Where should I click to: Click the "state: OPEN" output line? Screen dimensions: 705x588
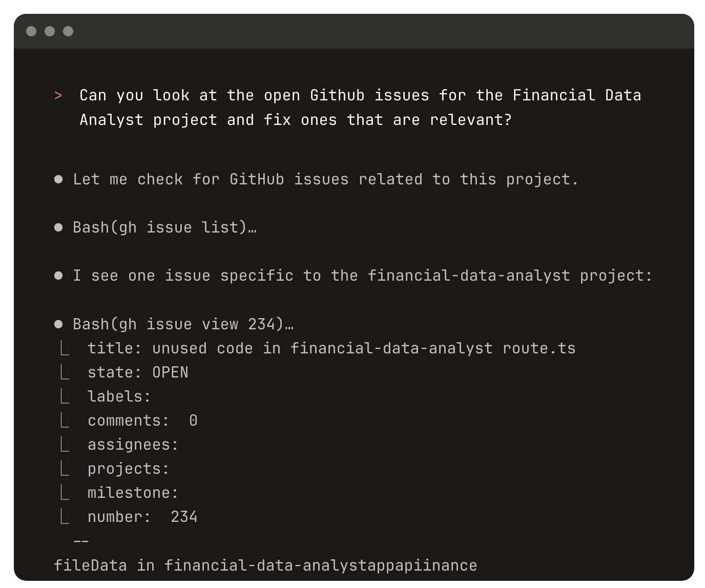(138, 372)
